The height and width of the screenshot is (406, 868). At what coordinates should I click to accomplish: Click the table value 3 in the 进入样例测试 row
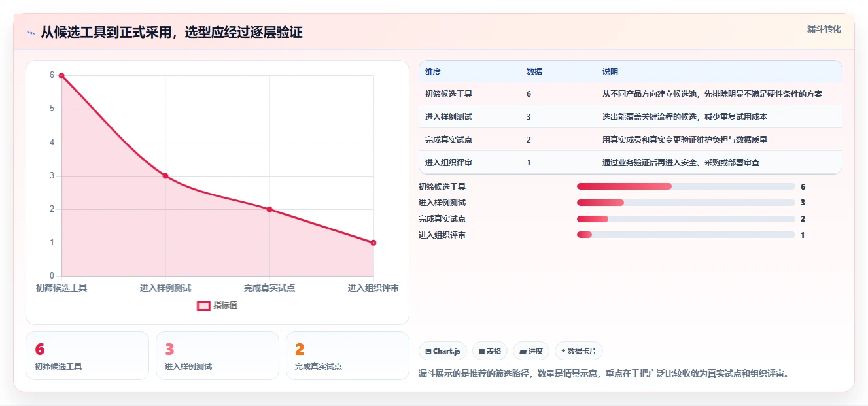click(x=529, y=117)
